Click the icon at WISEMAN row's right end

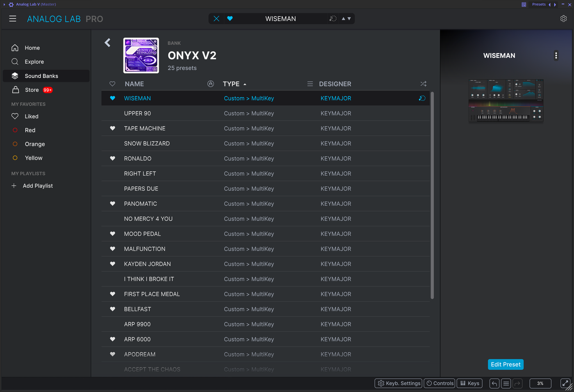[422, 98]
